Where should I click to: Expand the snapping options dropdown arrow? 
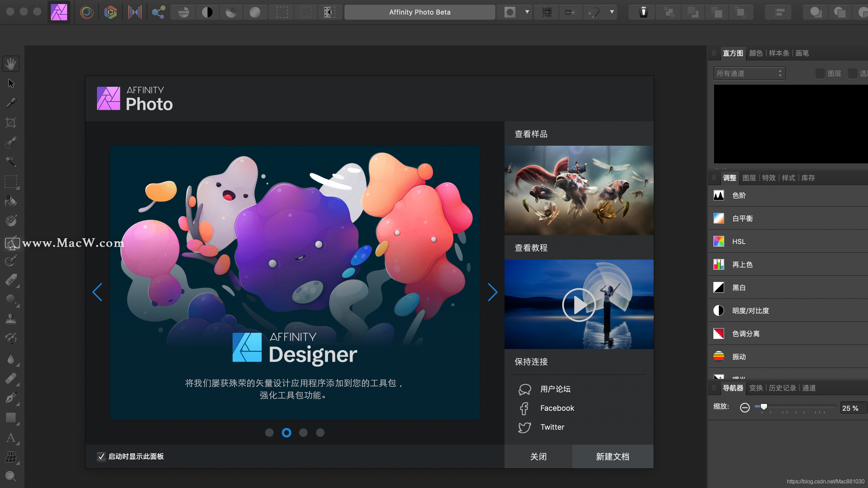[x=612, y=12]
